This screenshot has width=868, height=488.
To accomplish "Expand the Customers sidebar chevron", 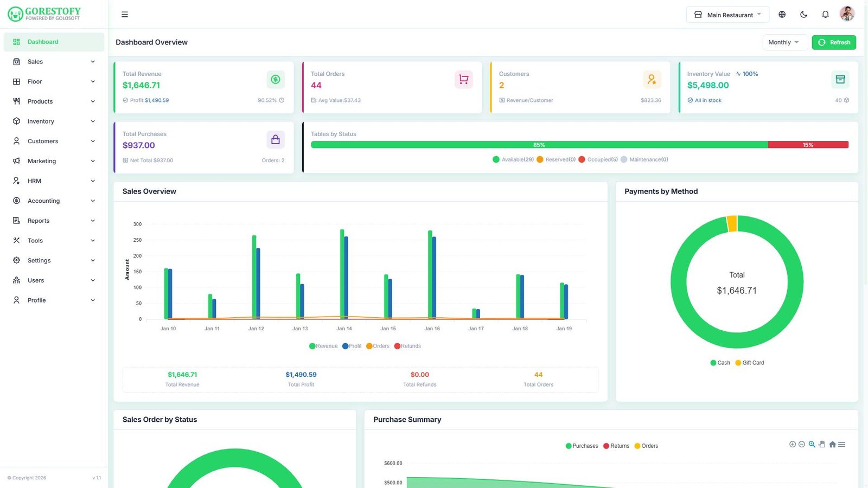I will click(93, 142).
